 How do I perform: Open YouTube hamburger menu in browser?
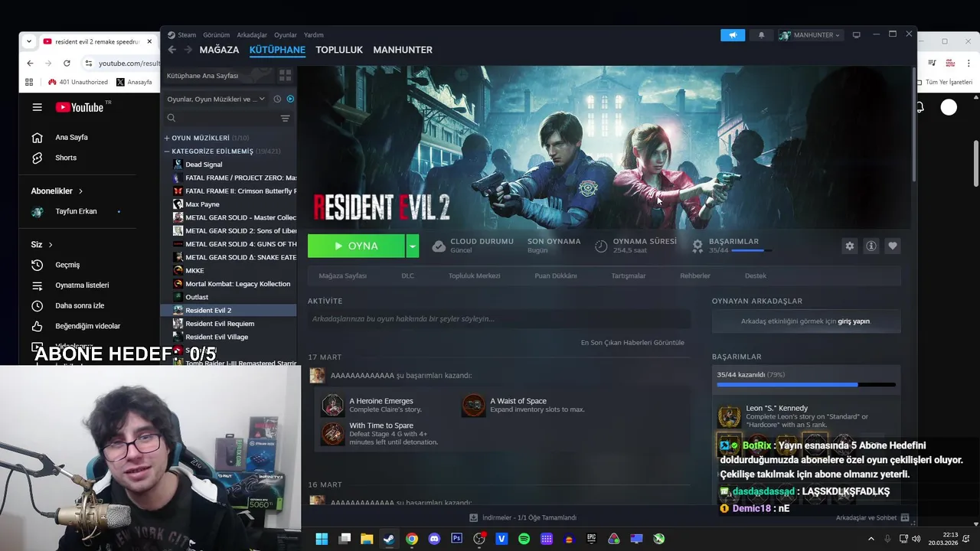pyautogui.click(x=37, y=107)
